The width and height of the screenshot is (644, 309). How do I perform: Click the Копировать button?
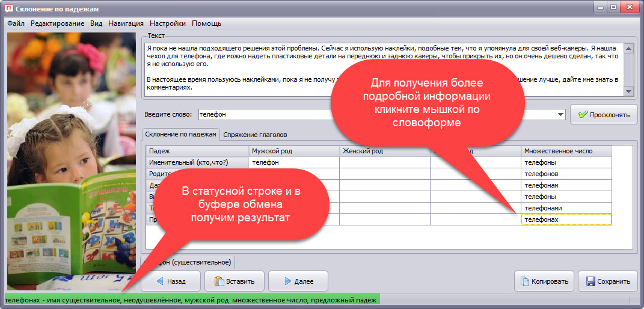(544, 281)
